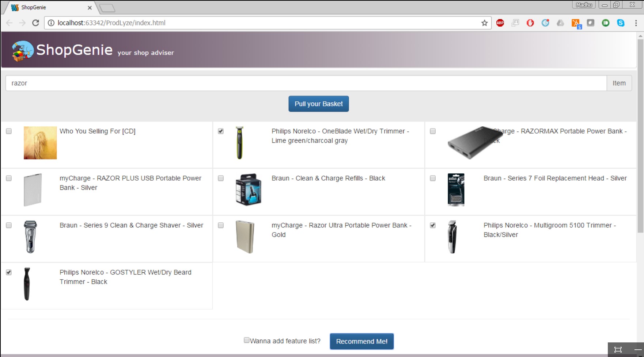This screenshot has width=644, height=357.
Task: Click the Who You Selling For CD thumbnail
Action: coord(40,143)
